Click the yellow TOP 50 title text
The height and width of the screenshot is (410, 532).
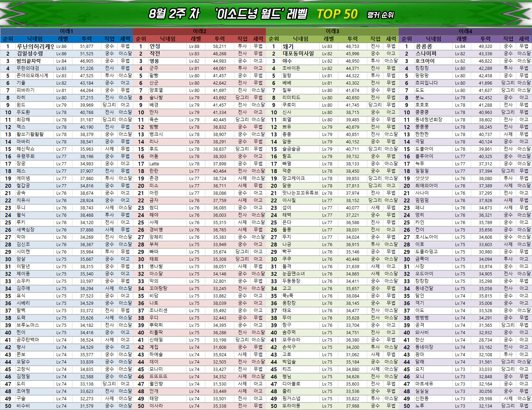coord(337,14)
